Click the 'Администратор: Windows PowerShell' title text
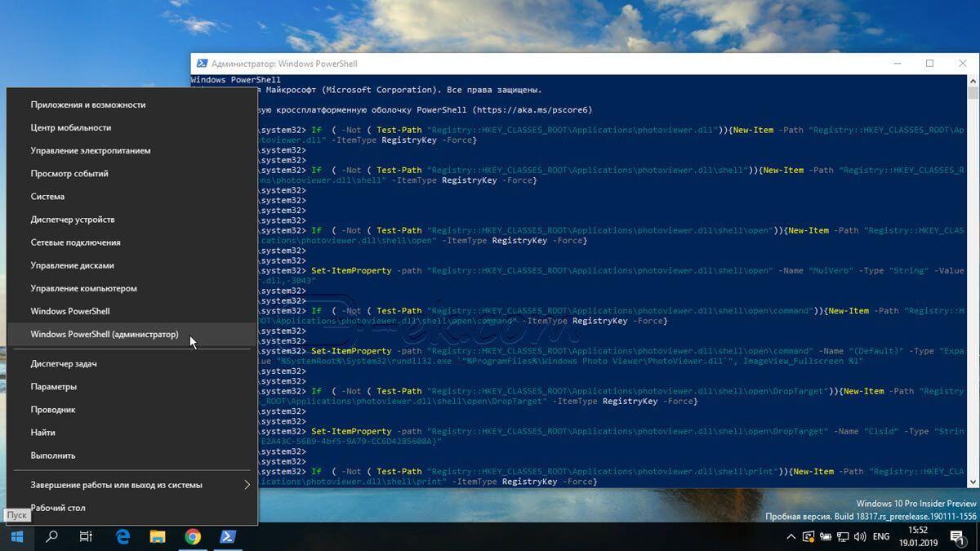 tap(284, 64)
